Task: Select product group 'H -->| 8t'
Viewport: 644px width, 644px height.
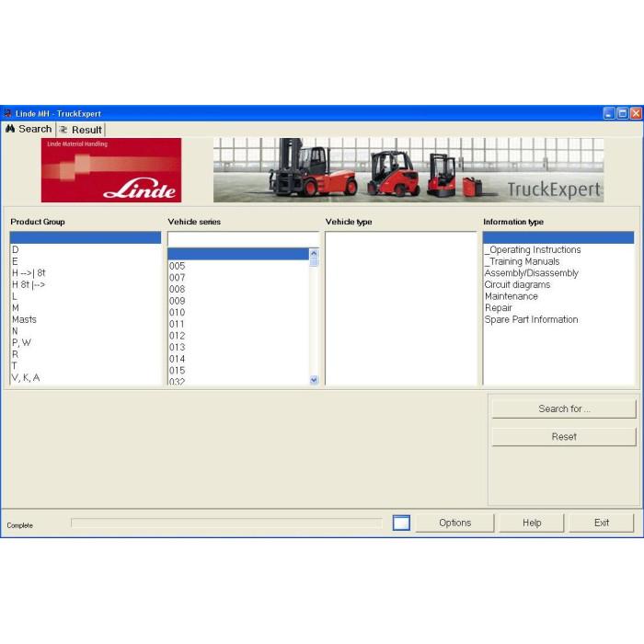Action: coord(85,272)
